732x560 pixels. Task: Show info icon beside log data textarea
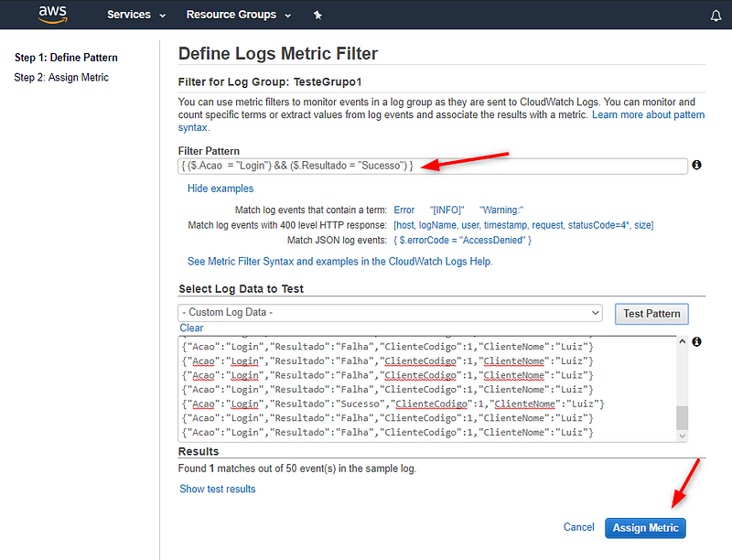[x=696, y=341]
